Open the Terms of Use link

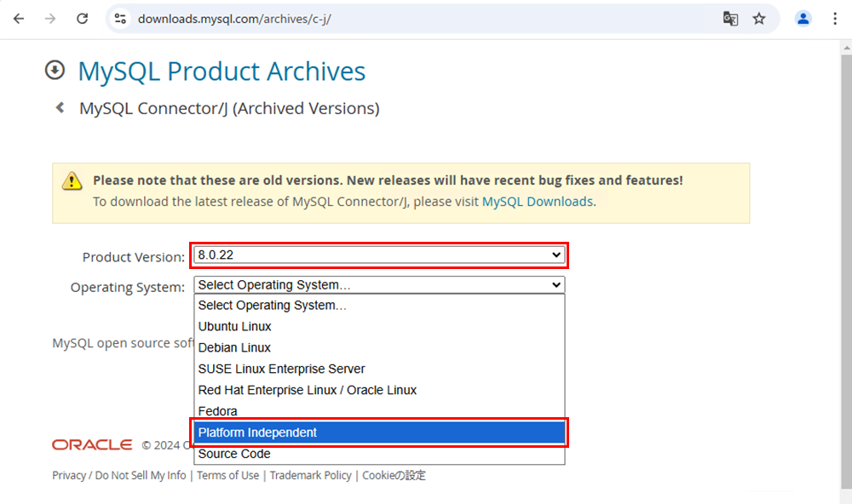227,475
